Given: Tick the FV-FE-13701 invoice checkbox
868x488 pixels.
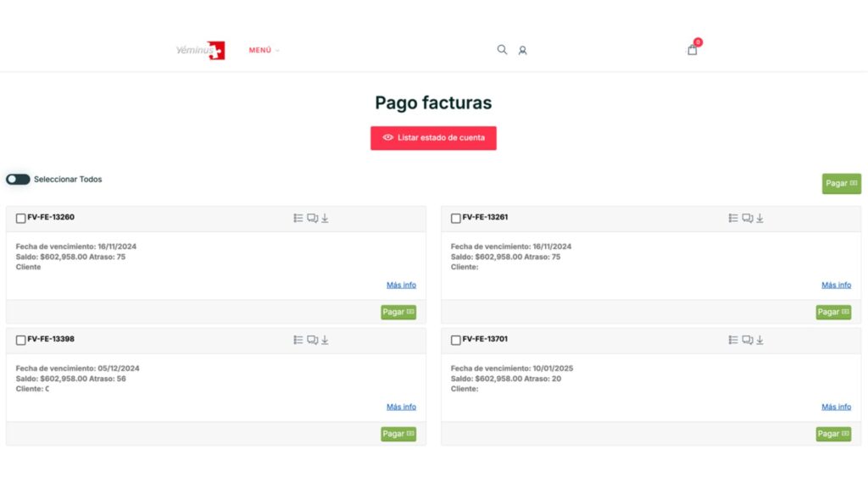Looking at the screenshot, I should point(456,341).
